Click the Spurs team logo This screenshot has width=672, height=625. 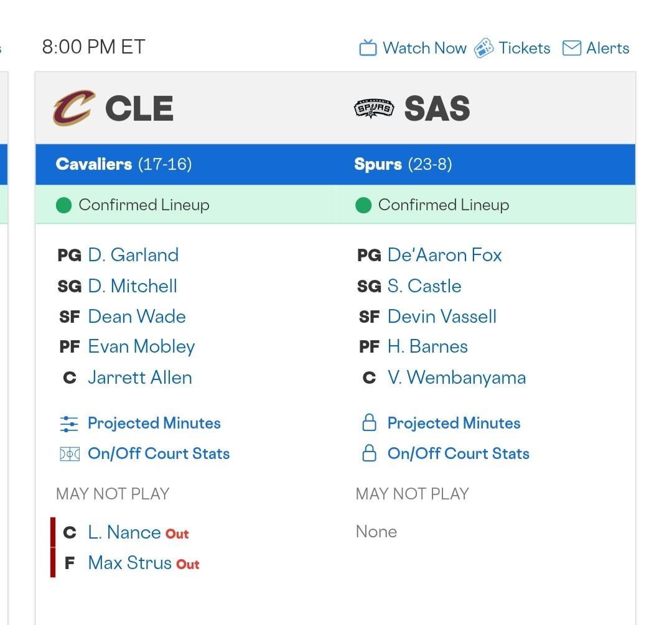pos(374,109)
